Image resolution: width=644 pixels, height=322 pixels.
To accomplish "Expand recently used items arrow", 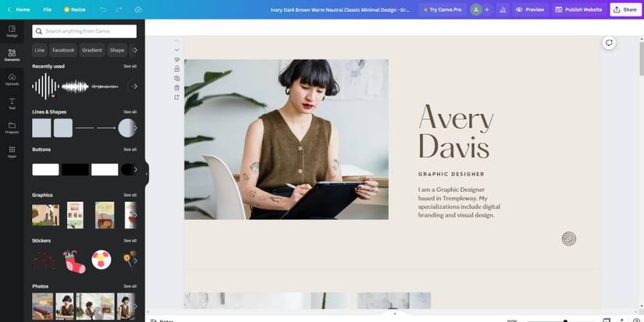I will coord(133,86).
